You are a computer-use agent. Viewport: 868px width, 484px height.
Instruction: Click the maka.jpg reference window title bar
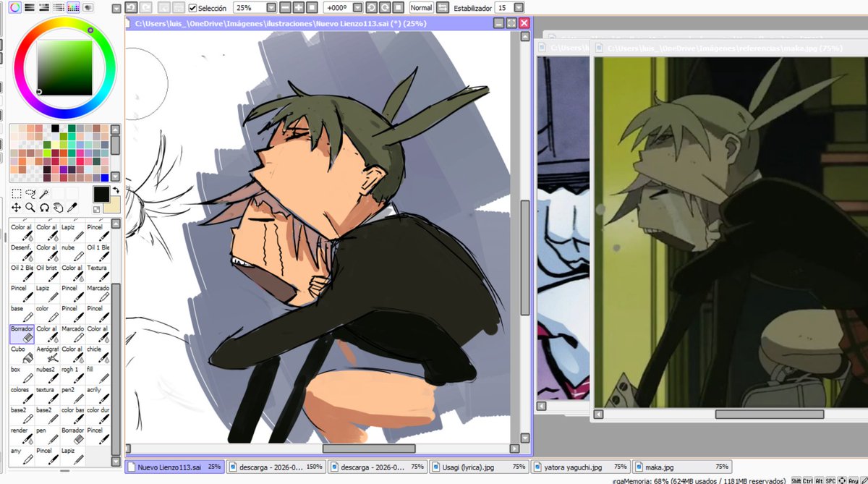(729, 48)
